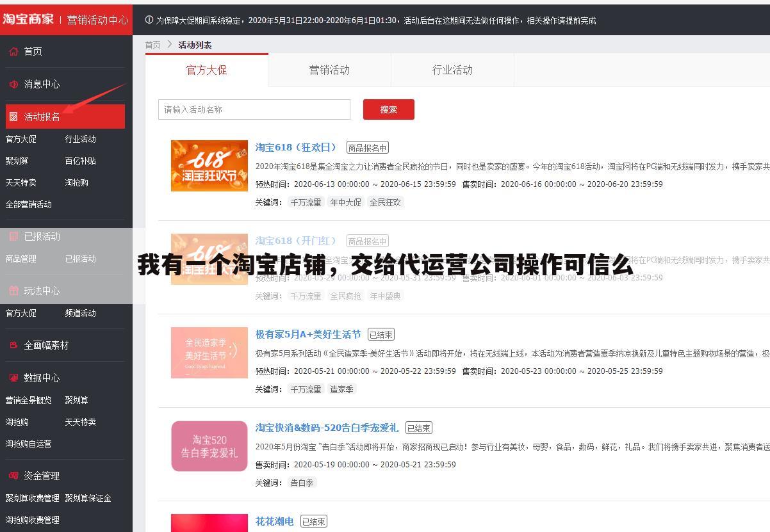Open the 淘宝快消&数码-520告白季宠爱礼 link
This screenshot has height=532, width=770.
point(327,428)
